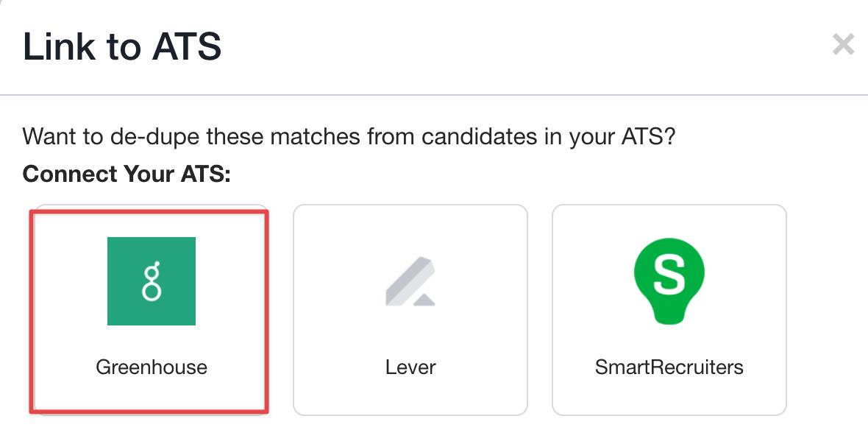Viewport: 868px width, 430px height.
Task: Click the 'Link to ATS' dialog title
Action: [122, 46]
